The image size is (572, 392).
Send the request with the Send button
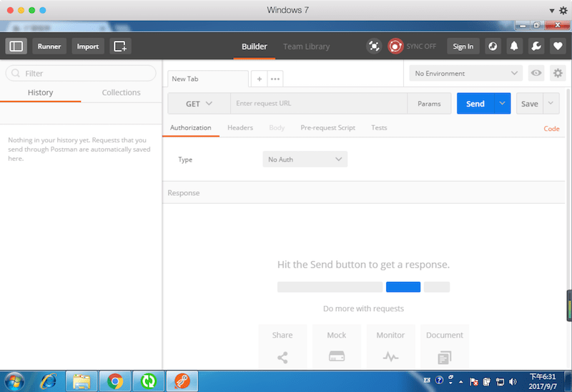click(475, 104)
